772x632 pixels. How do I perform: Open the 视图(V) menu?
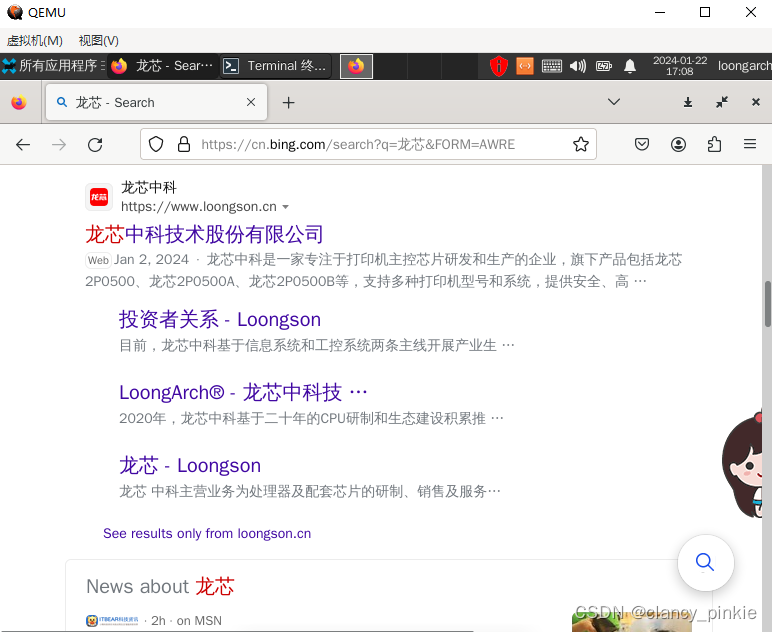pyautogui.click(x=98, y=40)
